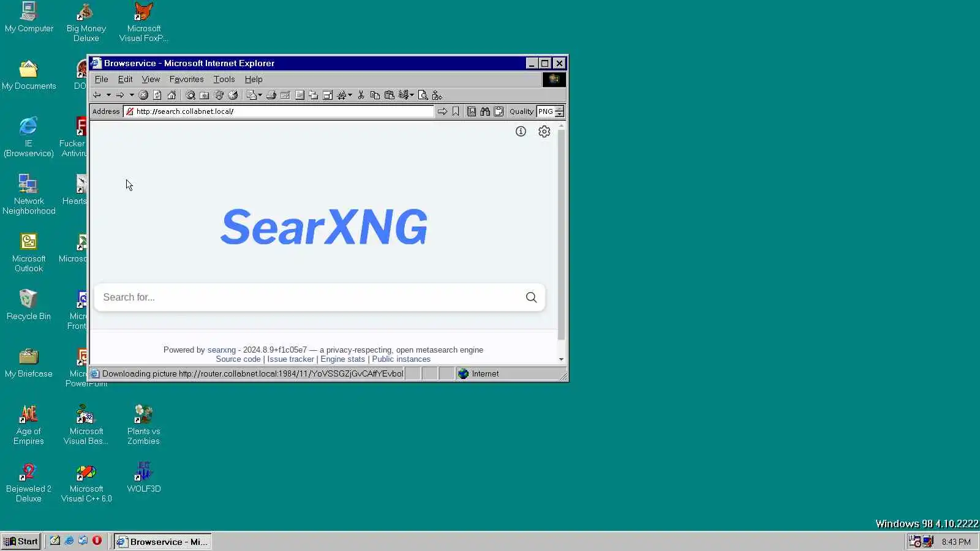The image size is (980, 551).
Task: Open the Search magnifier toolbar icon
Action: click(x=190, y=95)
